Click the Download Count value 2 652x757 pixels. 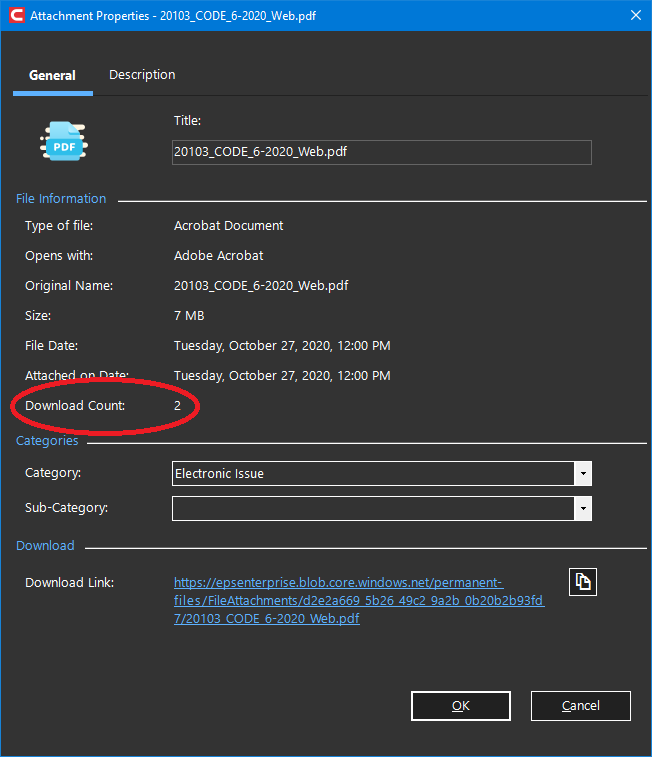178,406
